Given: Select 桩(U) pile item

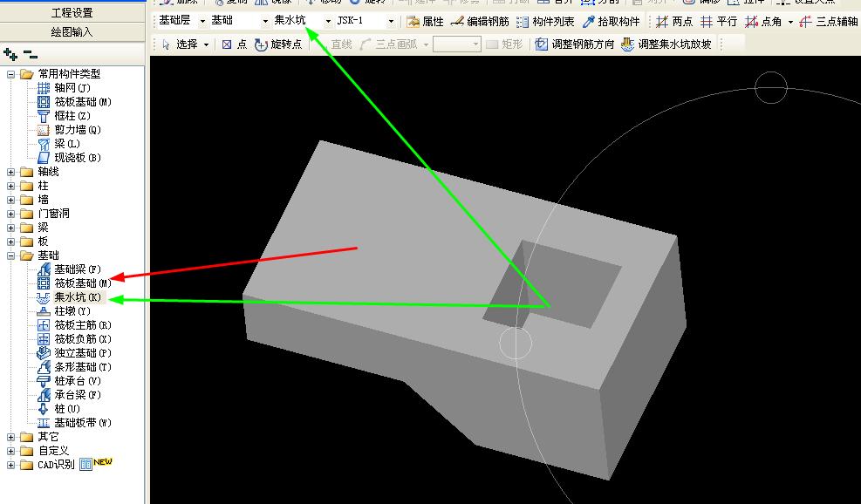Looking at the screenshot, I should pos(59,409).
